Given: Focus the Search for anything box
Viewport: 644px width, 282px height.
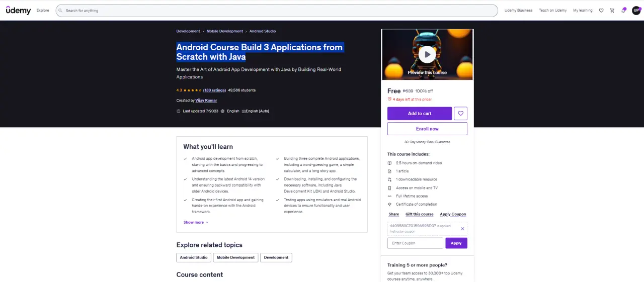Looking at the screenshot, I should click(x=277, y=11).
